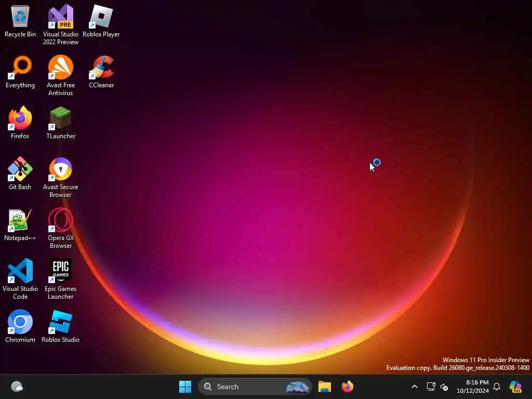Launch Firefox from the taskbar
This screenshot has height=399, width=532.
click(x=348, y=387)
